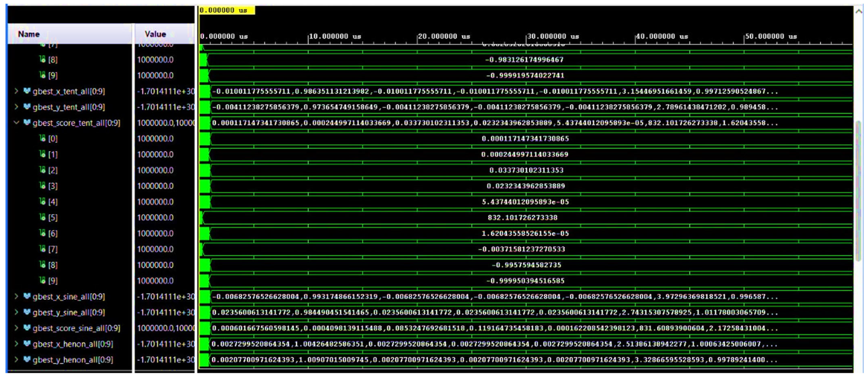Select the gbest_score_tent_all[0:9] signal name
Viewport: 868px width, 378px height.
tap(76, 123)
